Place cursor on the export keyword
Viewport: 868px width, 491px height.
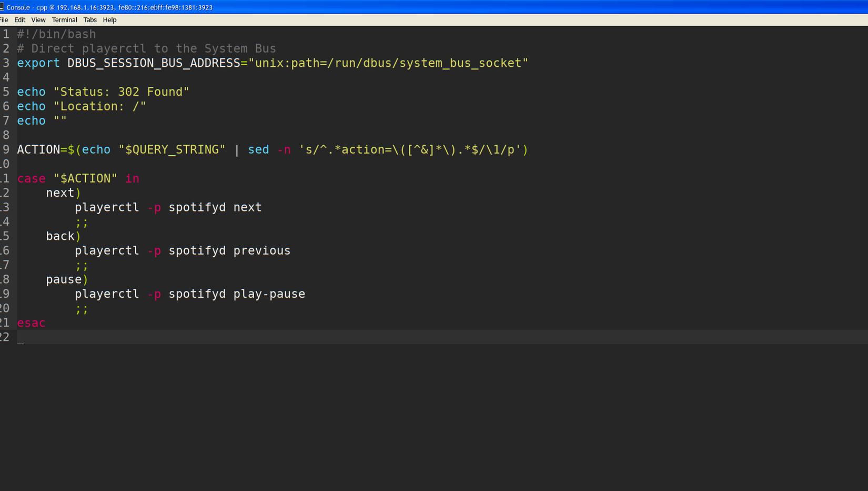pos(38,63)
